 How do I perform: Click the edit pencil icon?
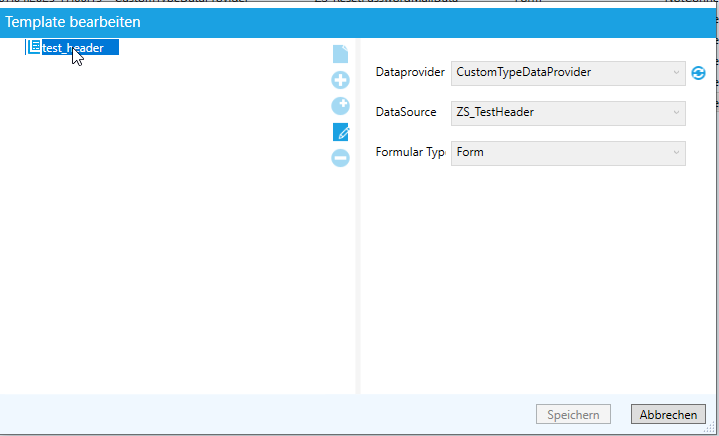click(x=340, y=132)
